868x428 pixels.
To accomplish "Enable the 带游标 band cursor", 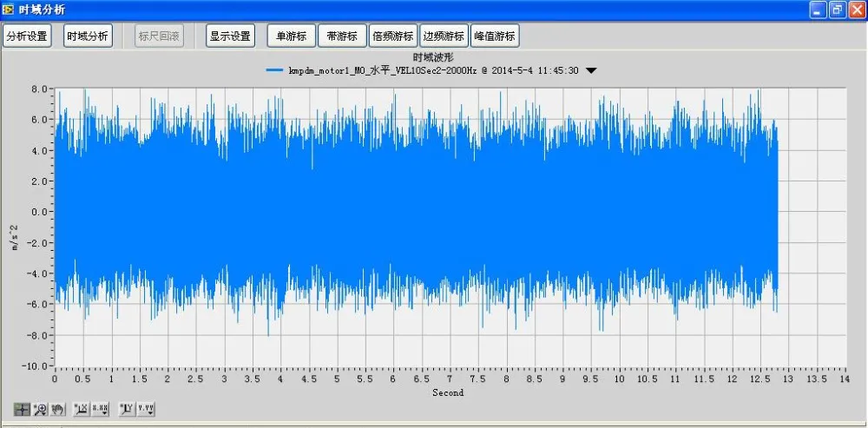I will click(342, 36).
